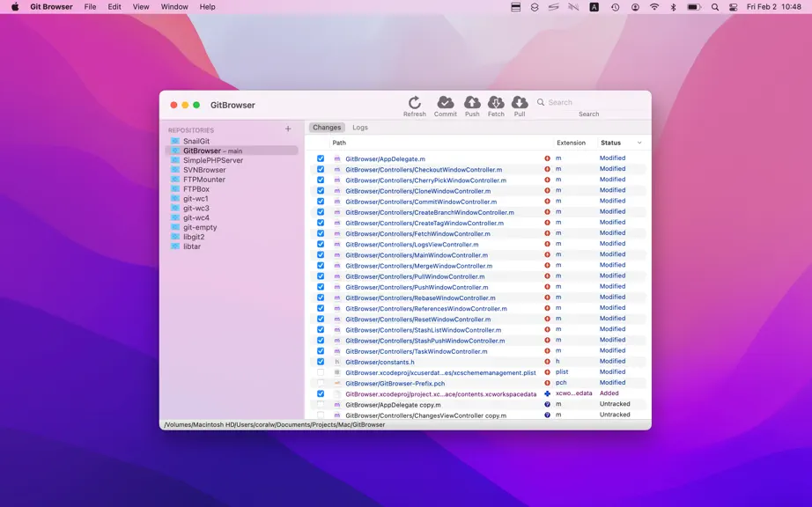The height and width of the screenshot is (507, 812).
Task: Click the untracked badge for AppDelegate copy.m
Action: (x=547, y=405)
